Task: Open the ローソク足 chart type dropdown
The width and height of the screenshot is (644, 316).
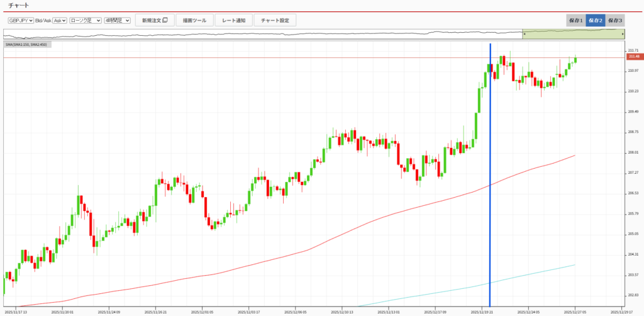Action: tap(85, 21)
